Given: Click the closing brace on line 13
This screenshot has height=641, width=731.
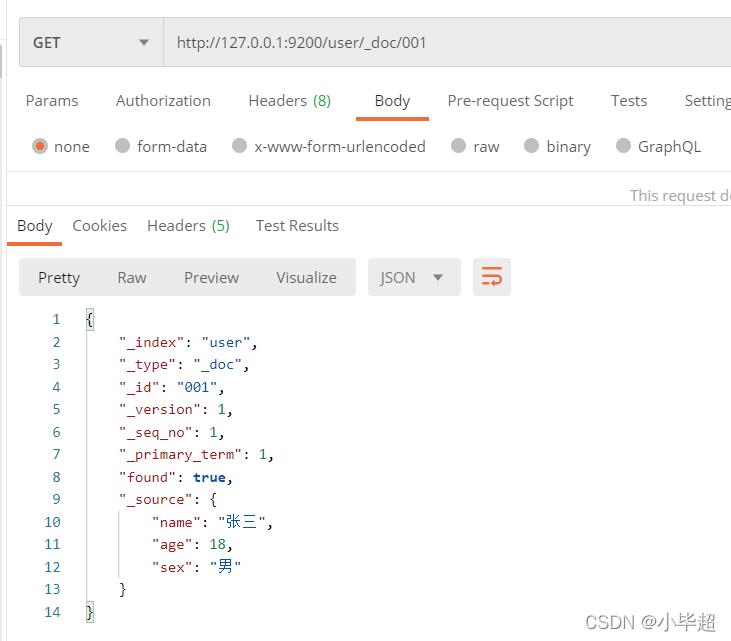Looking at the screenshot, I should click(x=122, y=589).
